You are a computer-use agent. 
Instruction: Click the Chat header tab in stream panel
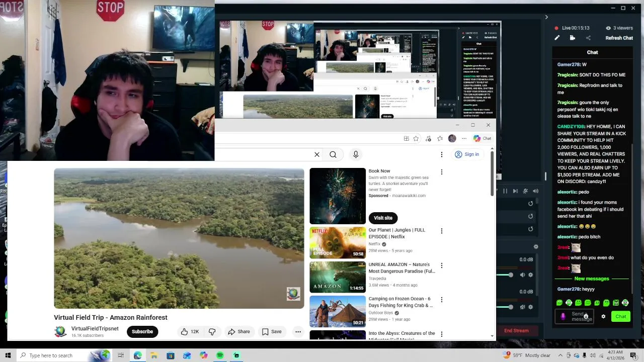(592, 52)
